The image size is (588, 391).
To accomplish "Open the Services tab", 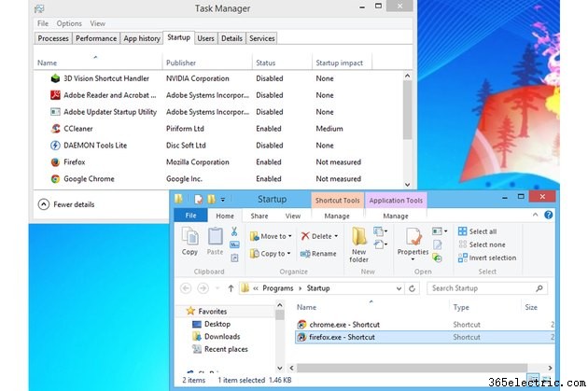I will click(x=261, y=38).
